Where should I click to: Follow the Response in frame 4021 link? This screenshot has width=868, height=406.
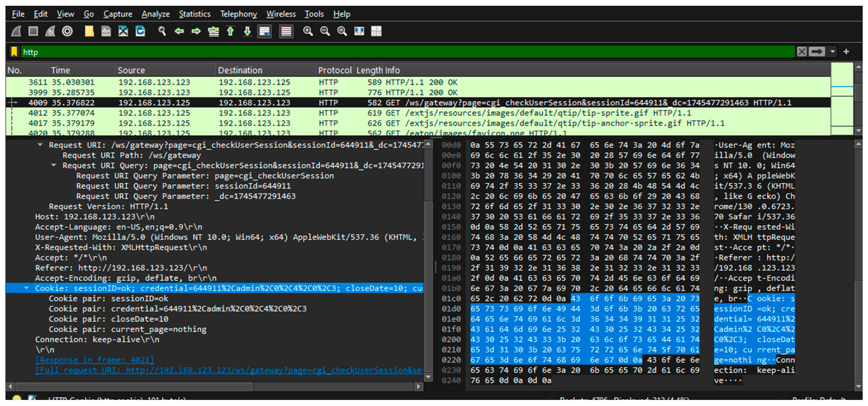[x=95, y=360]
